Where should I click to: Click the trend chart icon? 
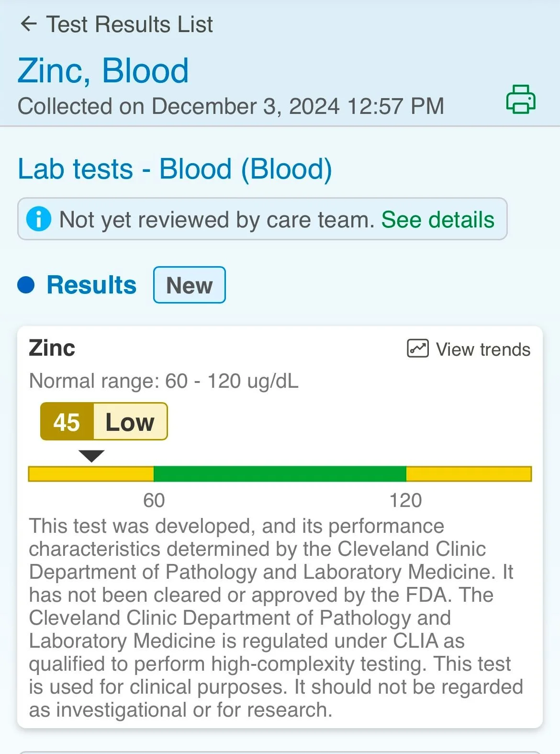pos(417,349)
